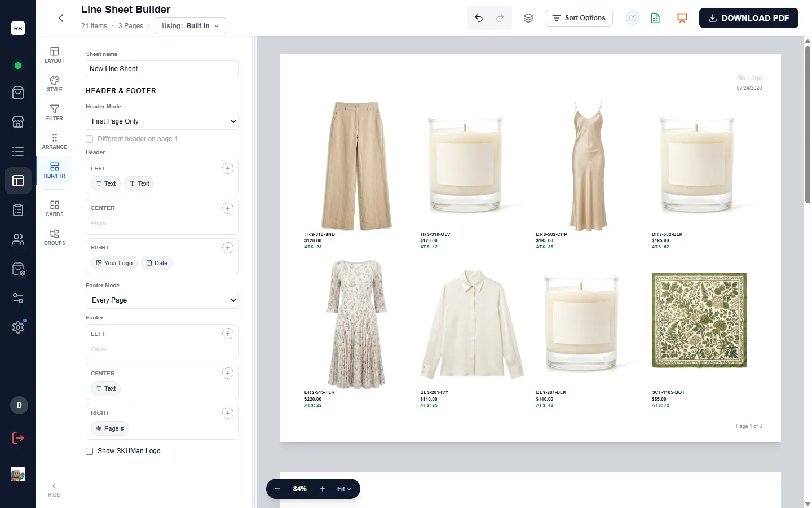The width and height of the screenshot is (812, 508).
Task: Click the pixel avatar icon at bottom-left
Action: 18,475
